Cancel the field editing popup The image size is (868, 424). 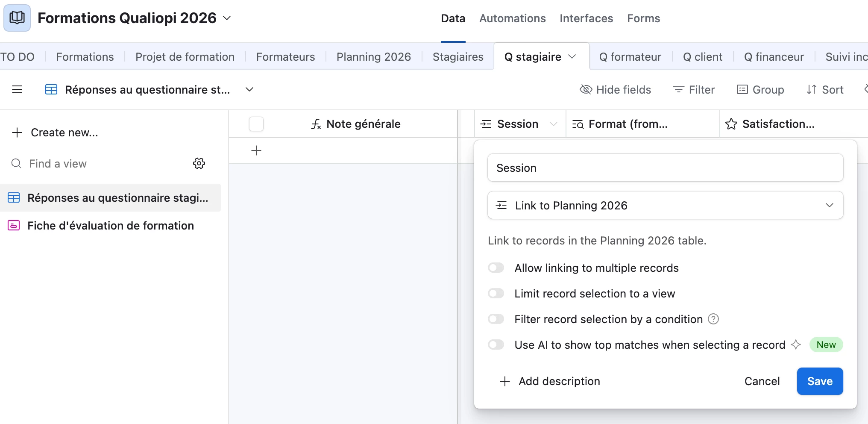(762, 381)
